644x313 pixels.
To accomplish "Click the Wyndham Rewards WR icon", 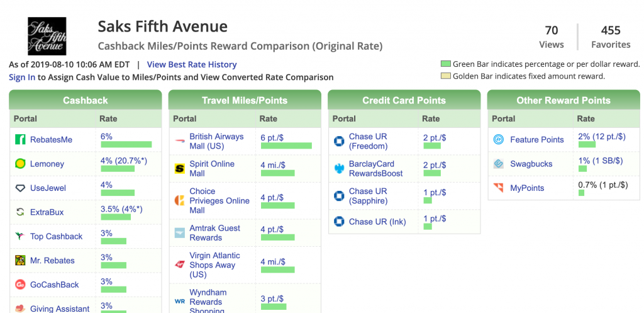I will (179, 302).
